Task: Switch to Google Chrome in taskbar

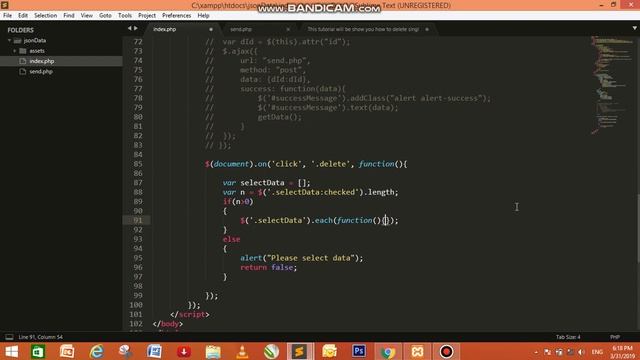Action: pyautogui.click(x=388, y=351)
